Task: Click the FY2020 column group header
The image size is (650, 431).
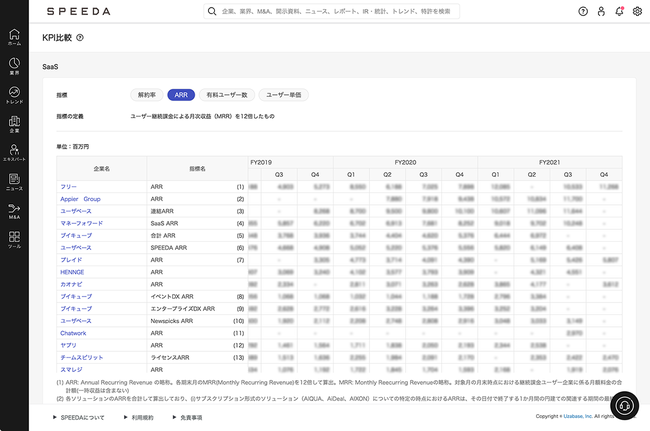Action: pyautogui.click(x=405, y=162)
